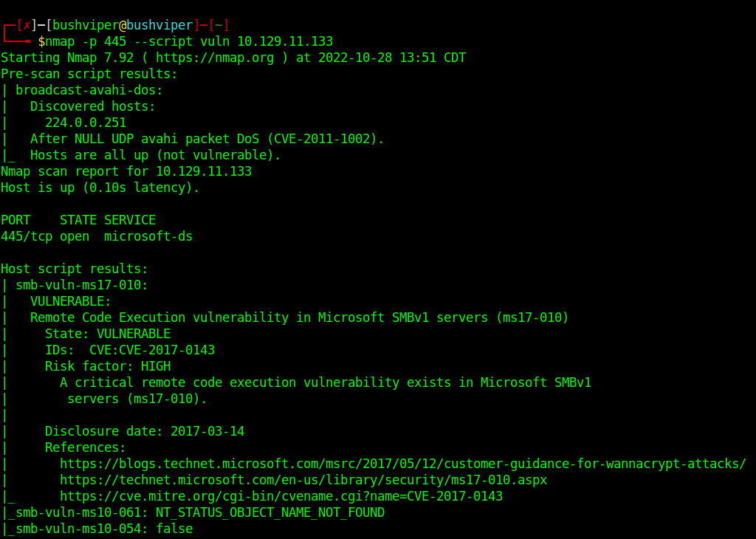Image resolution: width=756 pixels, height=539 pixels.
Task: Open the blogs.technet.microsoft.com wannacrypt reference link
Action: [x=403, y=464]
